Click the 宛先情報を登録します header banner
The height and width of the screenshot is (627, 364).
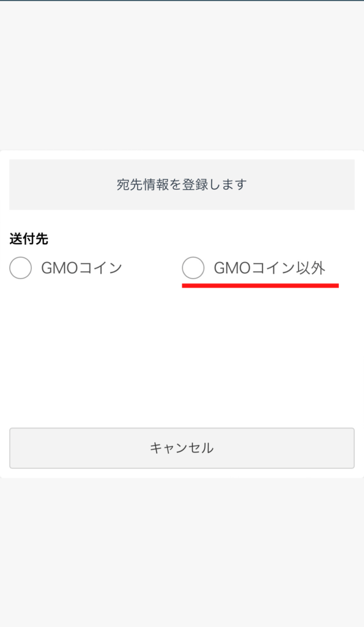coord(182,185)
